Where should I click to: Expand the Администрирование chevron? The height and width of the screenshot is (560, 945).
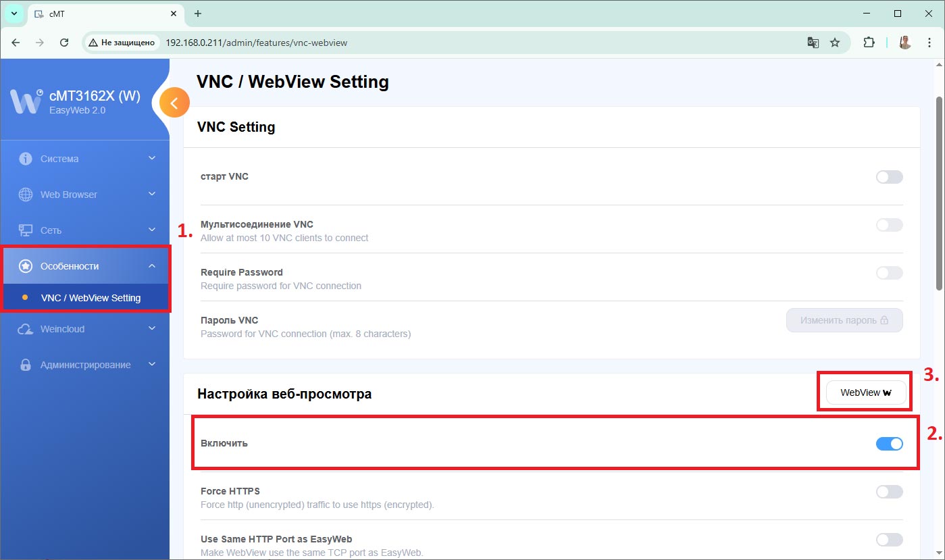click(152, 365)
